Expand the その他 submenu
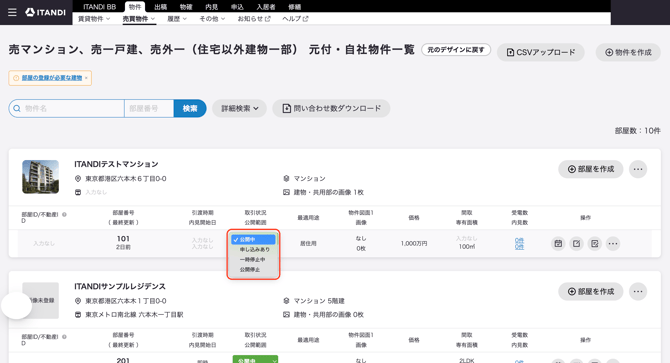This screenshot has width=670, height=363. click(212, 19)
